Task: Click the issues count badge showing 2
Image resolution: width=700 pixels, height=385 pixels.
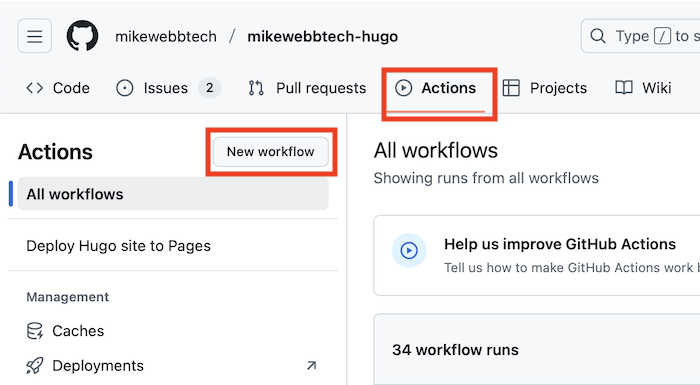Action: (x=209, y=88)
